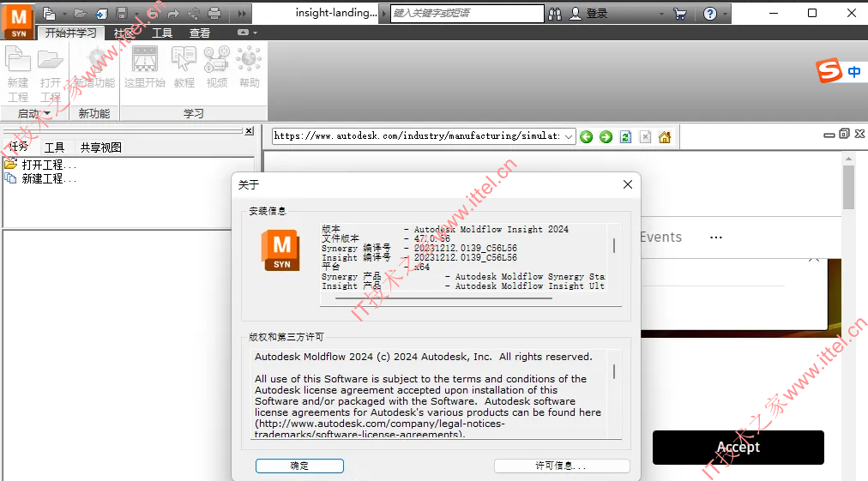Click the Autodesk Moldflow 2024 copyright text line
Image resolution: width=868 pixels, height=481 pixels.
click(424, 357)
